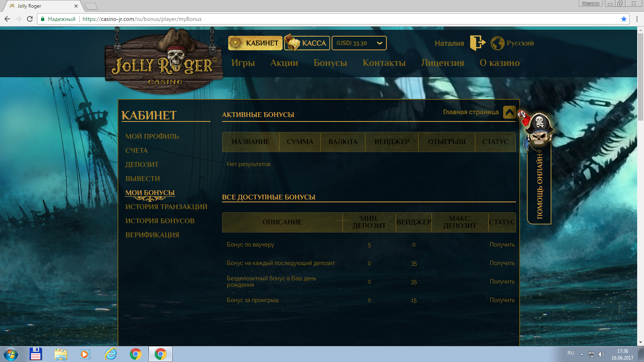This screenshot has height=362, width=644.
Task: Open the taskbar clock showing 17:36
Action: point(622,354)
